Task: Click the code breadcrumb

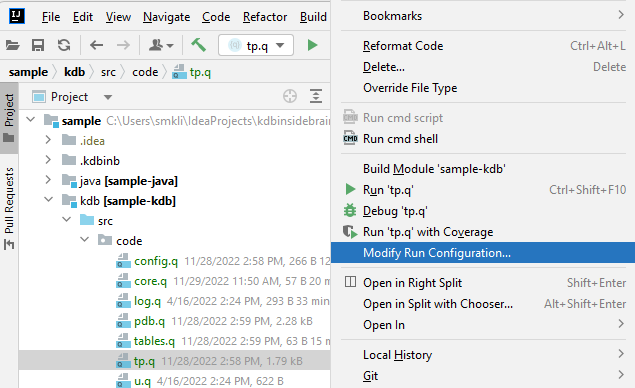Action: pos(145,72)
